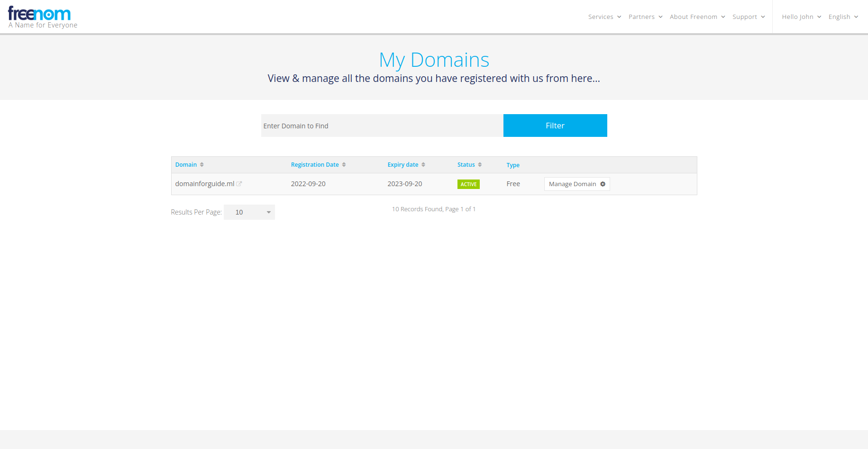Image resolution: width=868 pixels, height=449 pixels.
Task: Click the Free type cell
Action: tap(513, 184)
